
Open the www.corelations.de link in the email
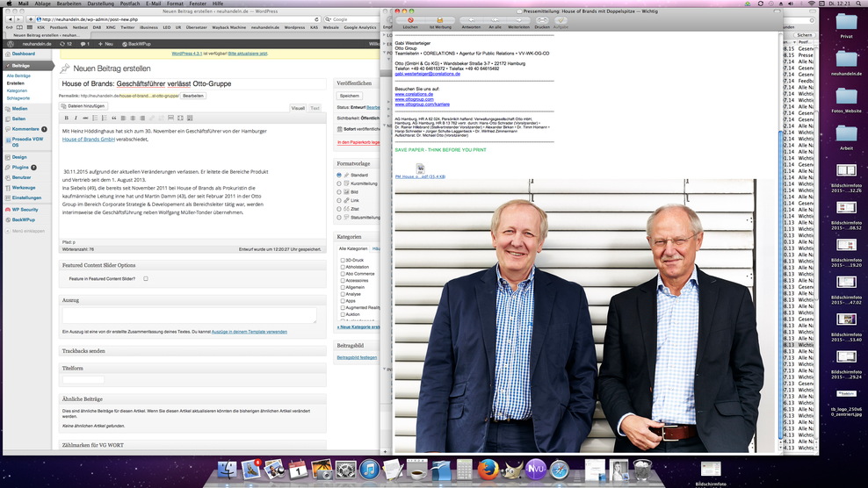tap(414, 94)
